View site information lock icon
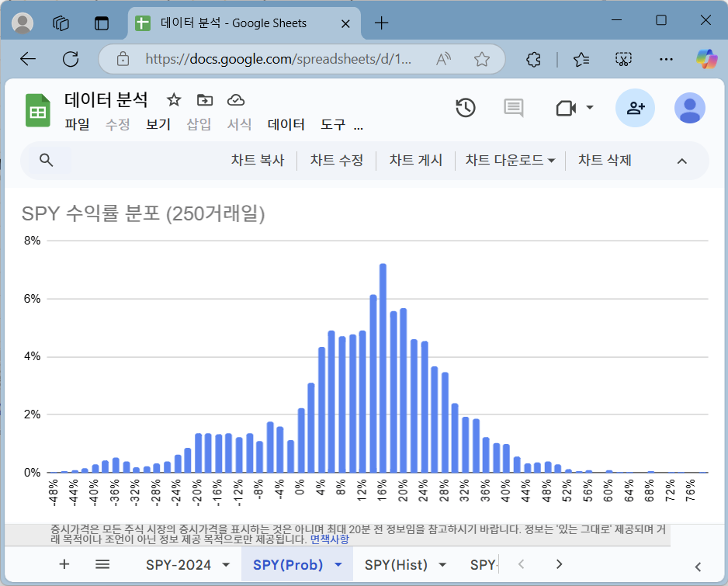Image resolution: width=728 pixels, height=586 pixels. pyautogui.click(x=123, y=59)
